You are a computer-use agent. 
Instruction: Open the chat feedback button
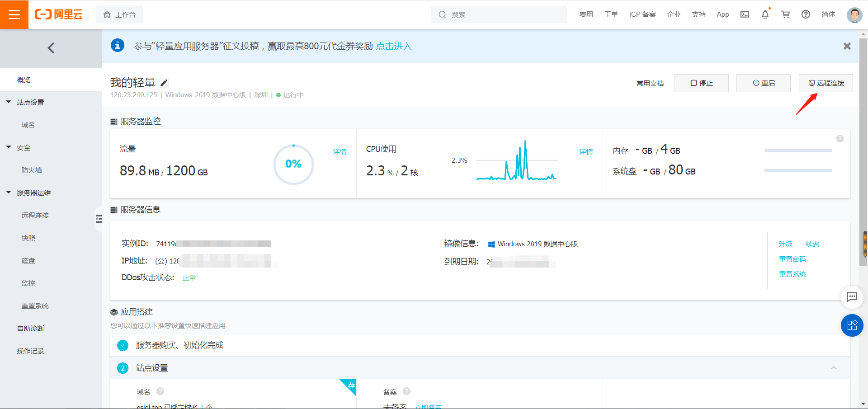pyautogui.click(x=852, y=297)
